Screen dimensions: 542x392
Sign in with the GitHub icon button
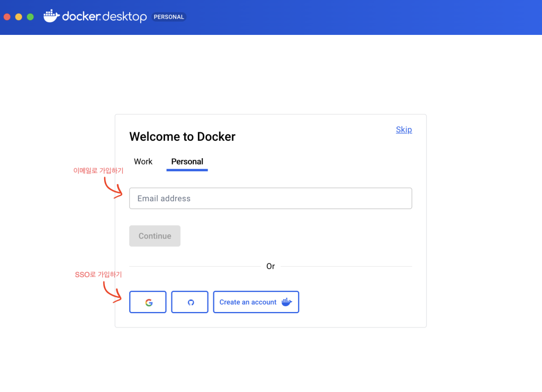point(189,302)
